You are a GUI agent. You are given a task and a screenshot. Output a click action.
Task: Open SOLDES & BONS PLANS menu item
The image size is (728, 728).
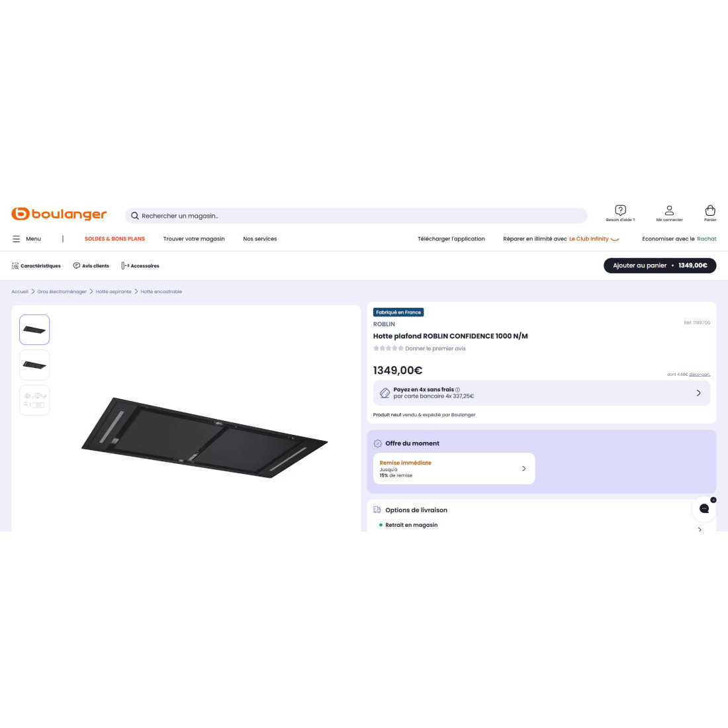114,239
